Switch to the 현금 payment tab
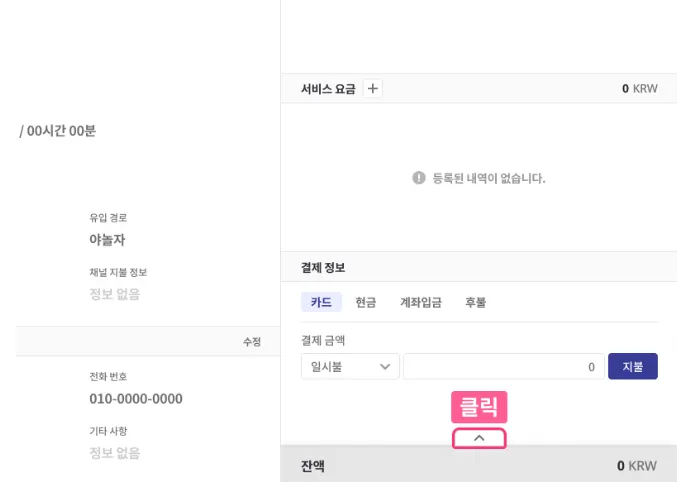This screenshot has height=482, width=677. pos(365,302)
